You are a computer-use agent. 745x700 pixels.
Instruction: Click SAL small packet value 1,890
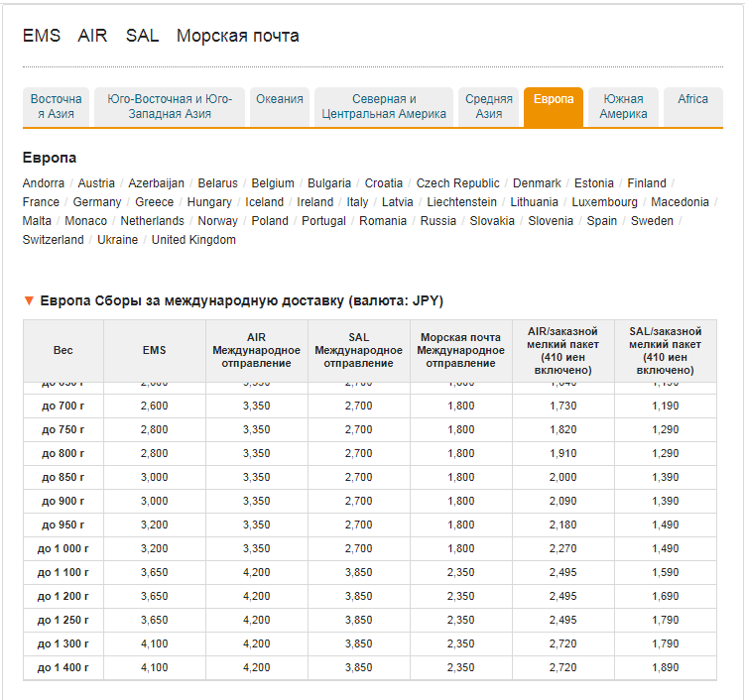point(666,667)
